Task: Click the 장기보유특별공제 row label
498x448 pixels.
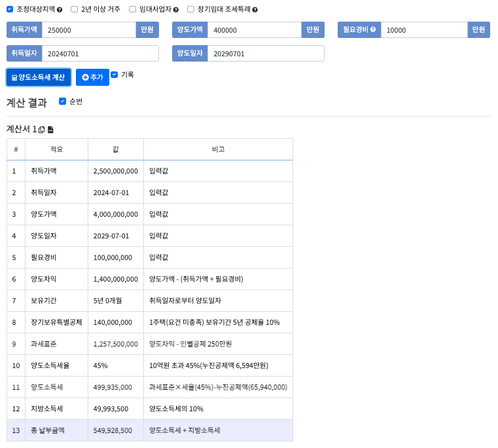Action: (x=56, y=322)
